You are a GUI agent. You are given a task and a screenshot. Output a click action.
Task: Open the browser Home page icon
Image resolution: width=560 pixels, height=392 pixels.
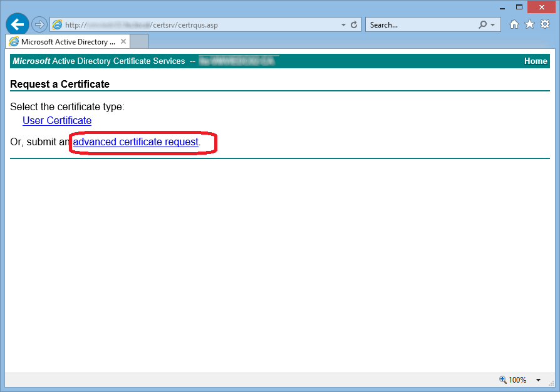(x=514, y=24)
